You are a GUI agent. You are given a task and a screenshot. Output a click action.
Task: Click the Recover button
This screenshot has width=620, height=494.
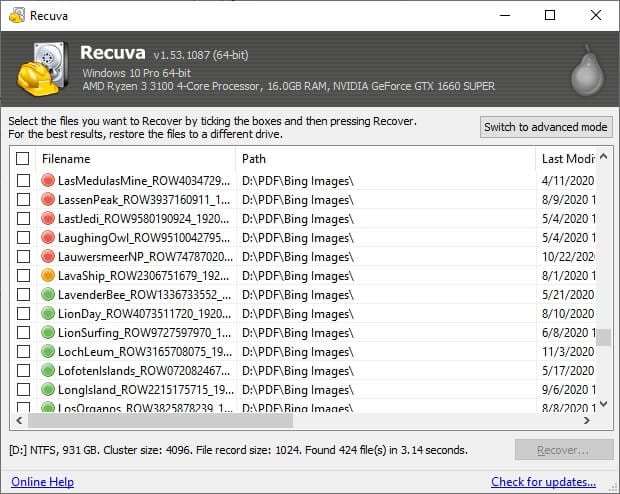point(564,450)
